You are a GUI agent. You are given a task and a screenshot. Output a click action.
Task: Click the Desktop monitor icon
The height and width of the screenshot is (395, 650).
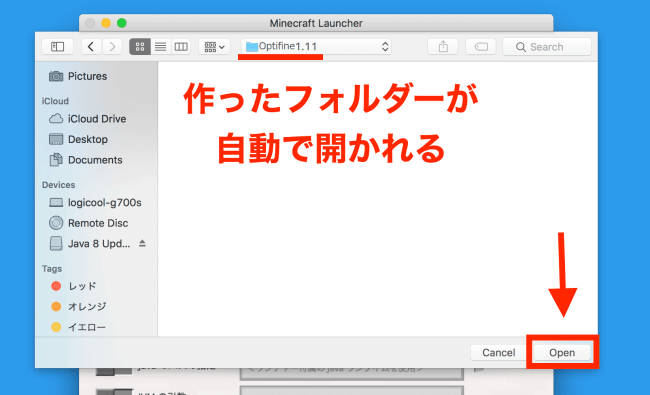[56, 139]
